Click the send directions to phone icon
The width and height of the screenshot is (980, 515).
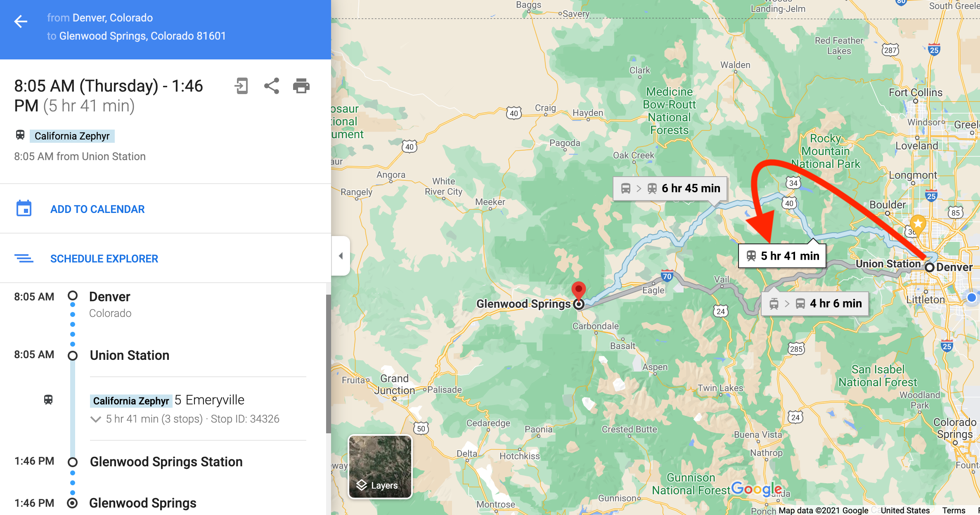pos(241,86)
